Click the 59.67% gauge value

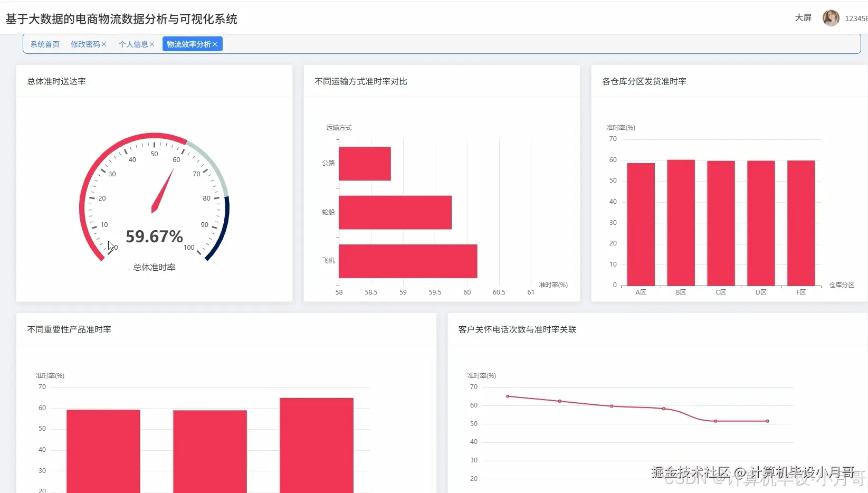pyautogui.click(x=154, y=236)
